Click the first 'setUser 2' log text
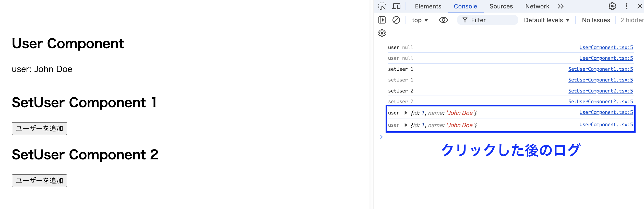The height and width of the screenshot is (209, 644). pos(401,91)
